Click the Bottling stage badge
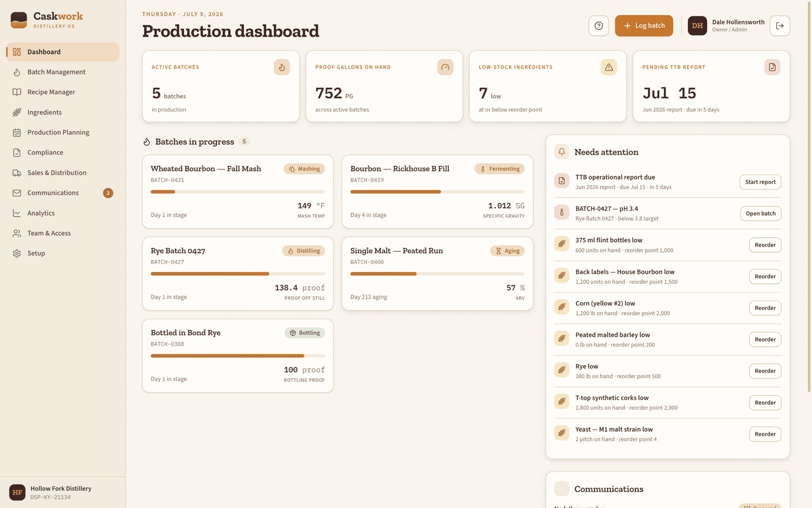812x508 pixels. click(304, 333)
